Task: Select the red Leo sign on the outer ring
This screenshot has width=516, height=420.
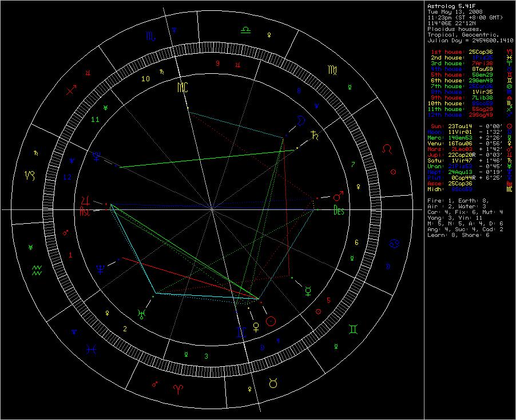Action: tap(388, 149)
